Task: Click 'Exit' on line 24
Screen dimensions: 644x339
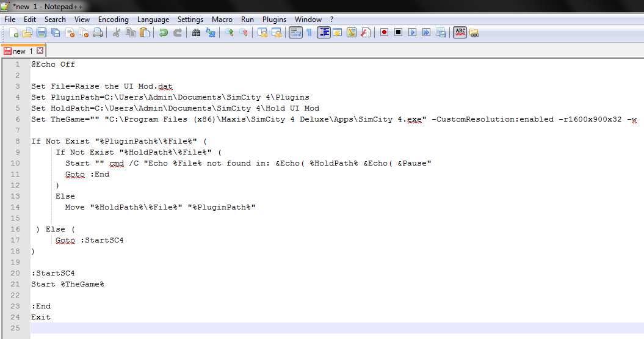Action: point(41,317)
